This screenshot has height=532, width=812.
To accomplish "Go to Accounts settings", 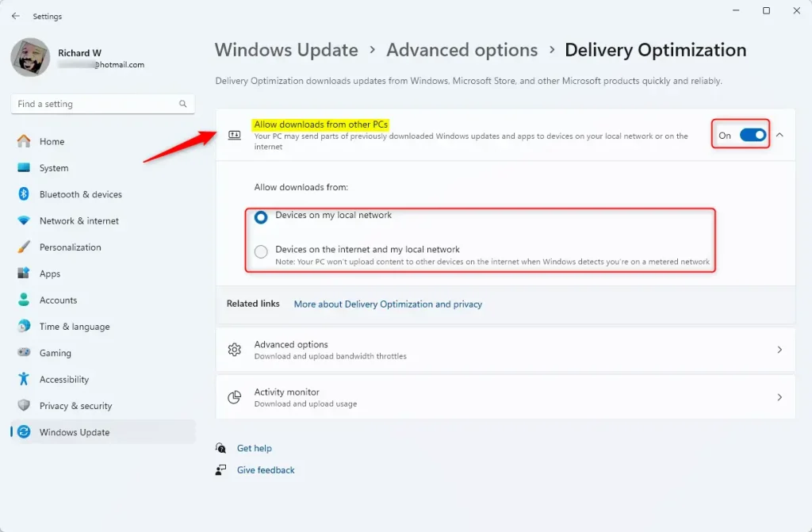I will click(x=102, y=300).
